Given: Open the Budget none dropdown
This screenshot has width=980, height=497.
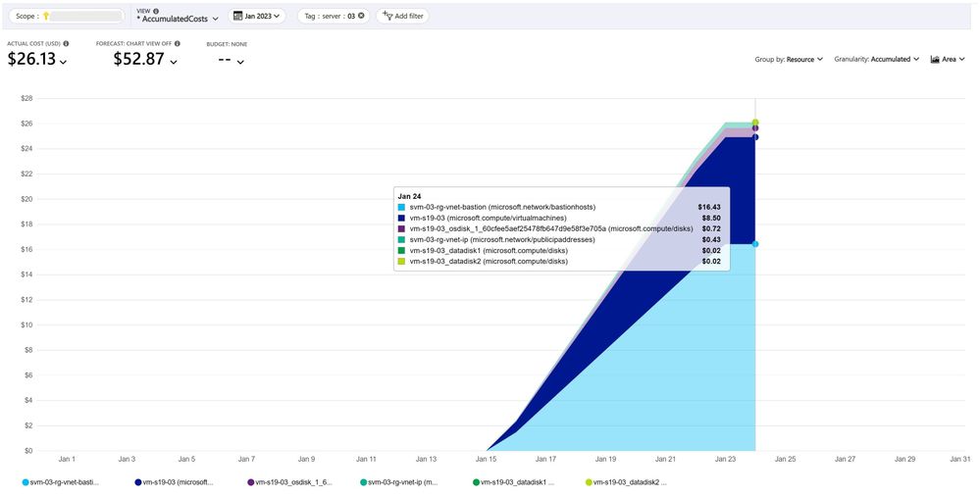Looking at the screenshot, I should tap(239, 62).
